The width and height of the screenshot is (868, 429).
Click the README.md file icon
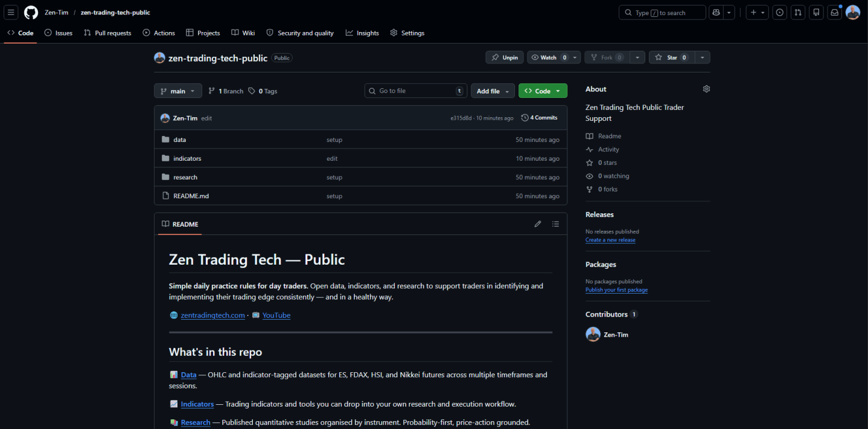165,196
